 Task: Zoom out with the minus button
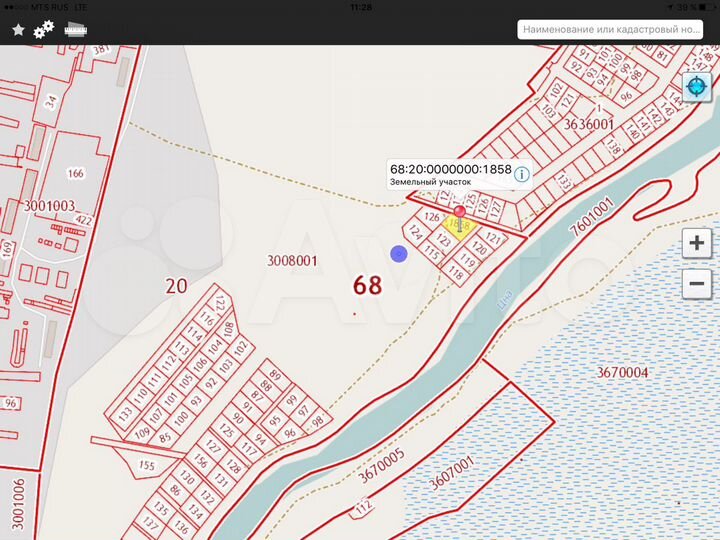[x=696, y=284]
